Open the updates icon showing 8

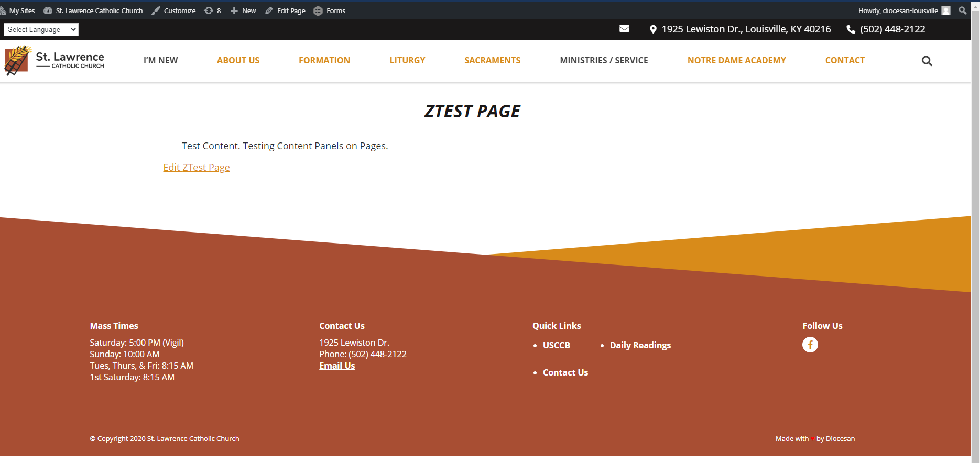click(212, 10)
